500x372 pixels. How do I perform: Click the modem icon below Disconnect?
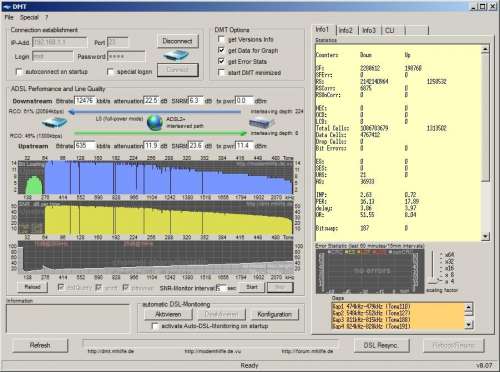point(176,55)
